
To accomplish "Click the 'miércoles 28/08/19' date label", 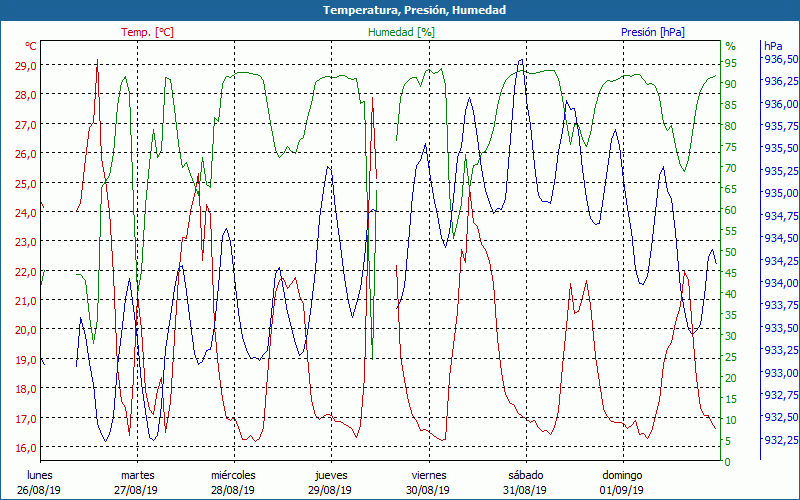I will pyautogui.click(x=233, y=483).
